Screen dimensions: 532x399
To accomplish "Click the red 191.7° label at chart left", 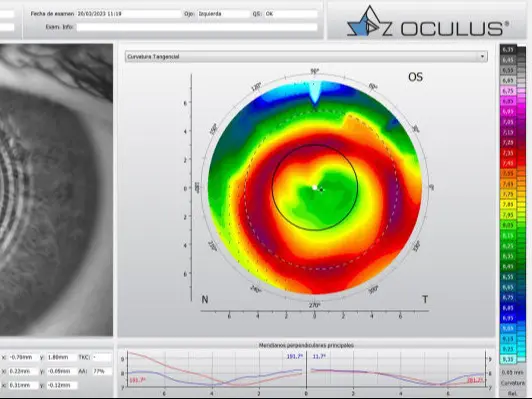I will click(x=137, y=380).
